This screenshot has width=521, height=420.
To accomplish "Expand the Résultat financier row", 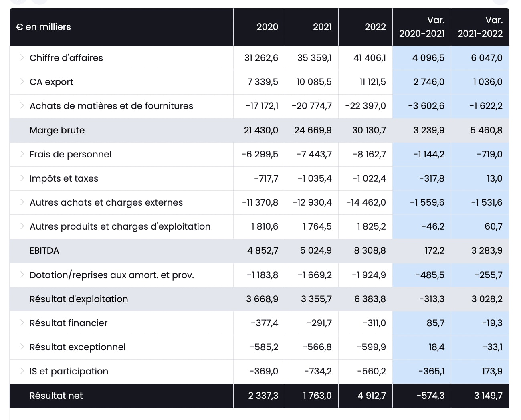I will coord(22,323).
